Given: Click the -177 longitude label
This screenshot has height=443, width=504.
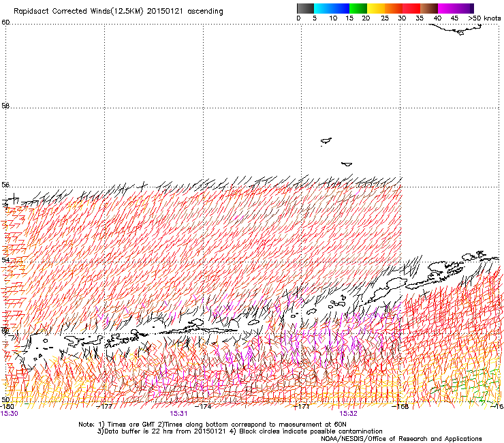Looking at the screenshot, I should tap(104, 406).
